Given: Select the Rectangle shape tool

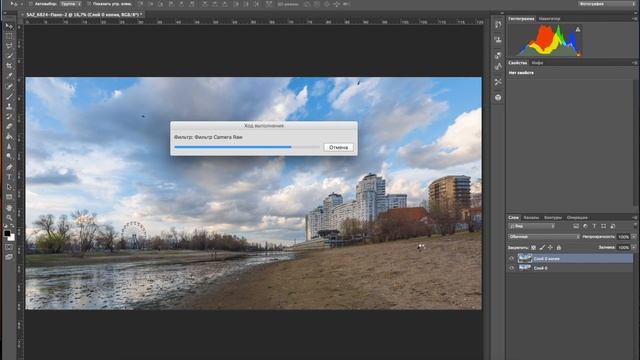Looking at the screenshot, I should pyautogui.click(x=9, y=197).
